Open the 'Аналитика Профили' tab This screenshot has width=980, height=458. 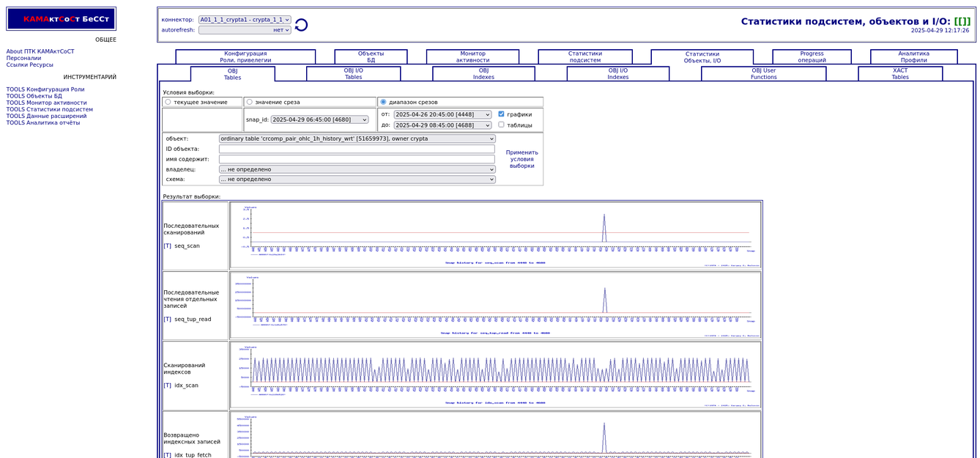pyautogui.click(x=913, y=57)
